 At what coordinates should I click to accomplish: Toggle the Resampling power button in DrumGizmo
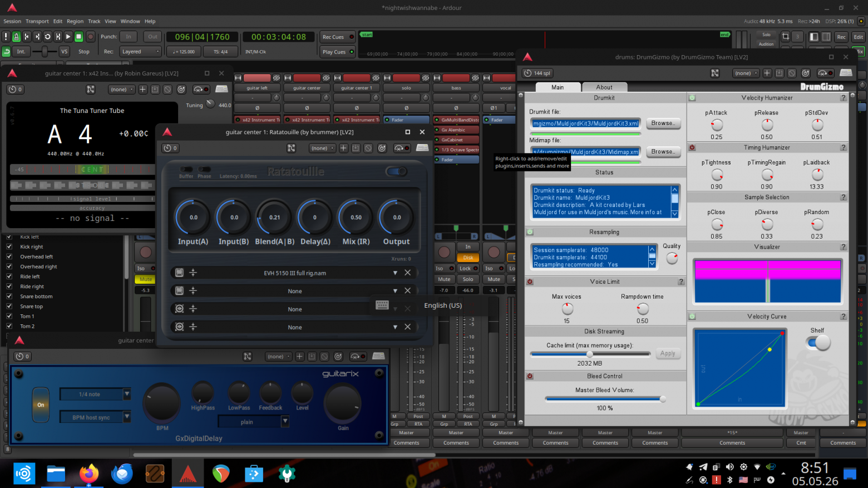(x=530, y=232)
